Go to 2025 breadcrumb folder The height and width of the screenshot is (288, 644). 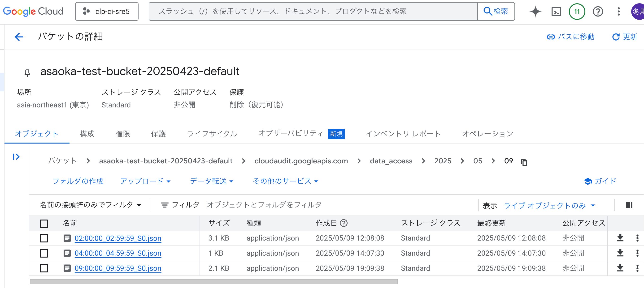point(443,161)
